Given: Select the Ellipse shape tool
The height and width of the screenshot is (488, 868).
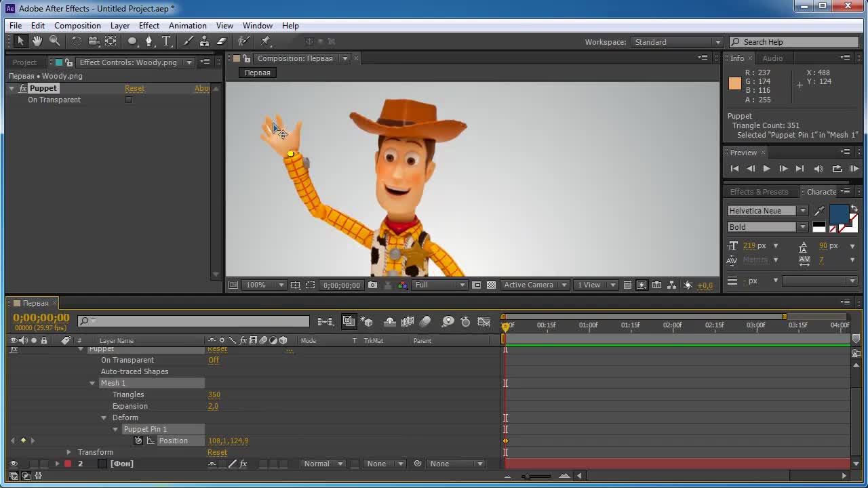Looking at the screenshot, I should click(132, 41).
